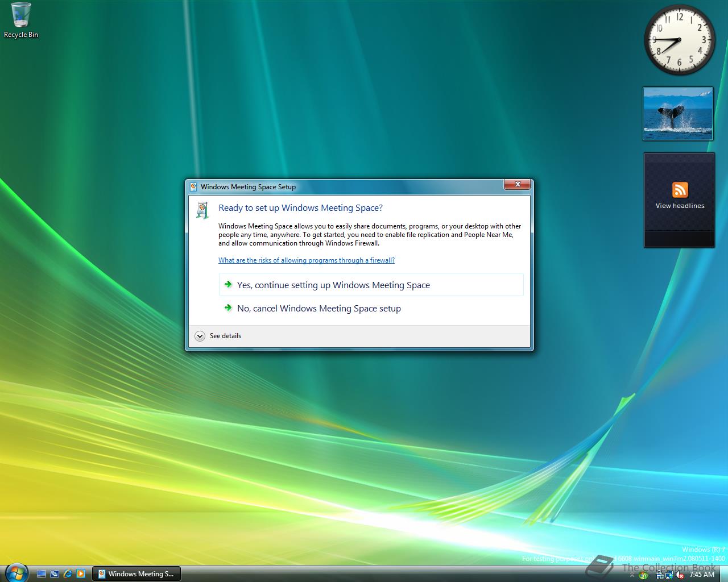Launch Windows Media Player from quick launch

point(81,574)
